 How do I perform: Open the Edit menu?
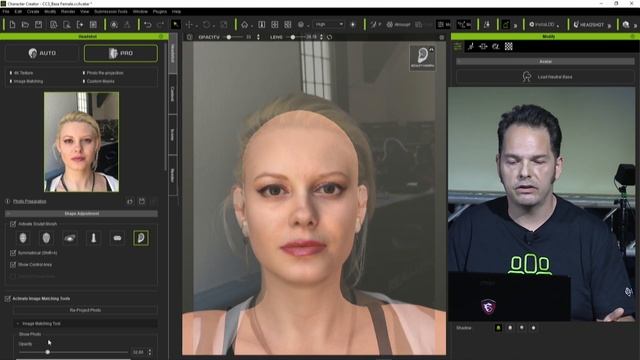point(18,12)
